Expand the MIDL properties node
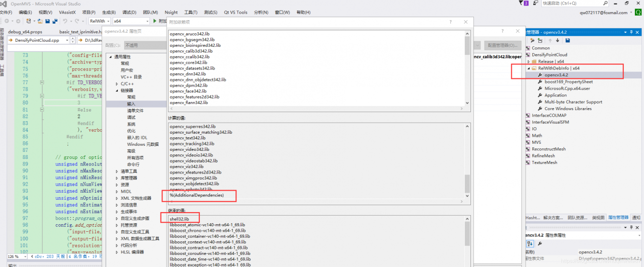The width and height of the screenshot is (644, 267). click(117, 191)
